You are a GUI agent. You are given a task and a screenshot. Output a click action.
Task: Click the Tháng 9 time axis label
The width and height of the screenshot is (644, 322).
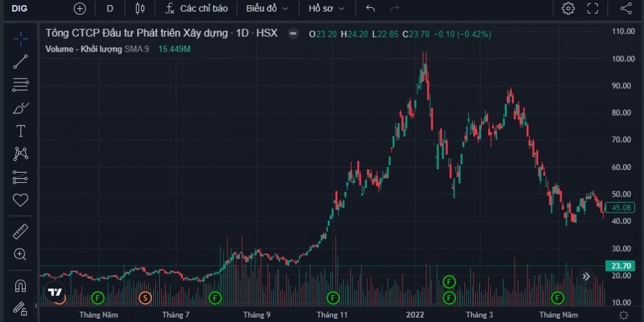coord(257,315)
